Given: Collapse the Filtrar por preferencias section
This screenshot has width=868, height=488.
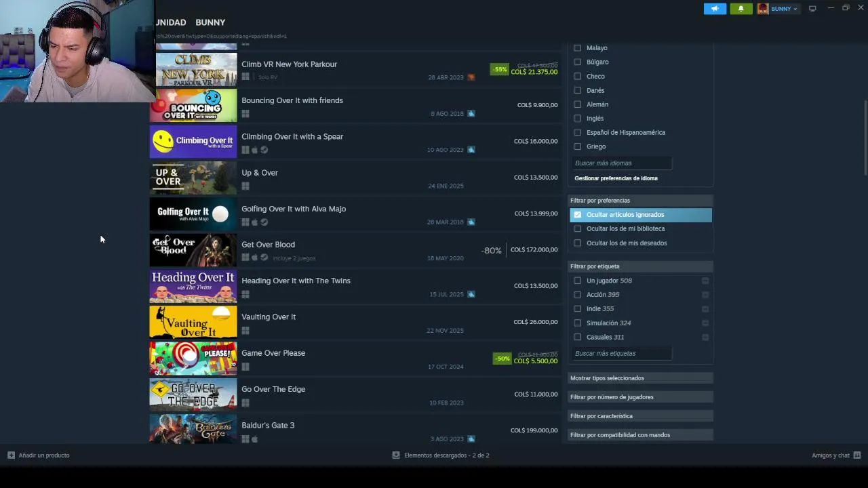Looking at the screenshot, I should pos(640,201).
